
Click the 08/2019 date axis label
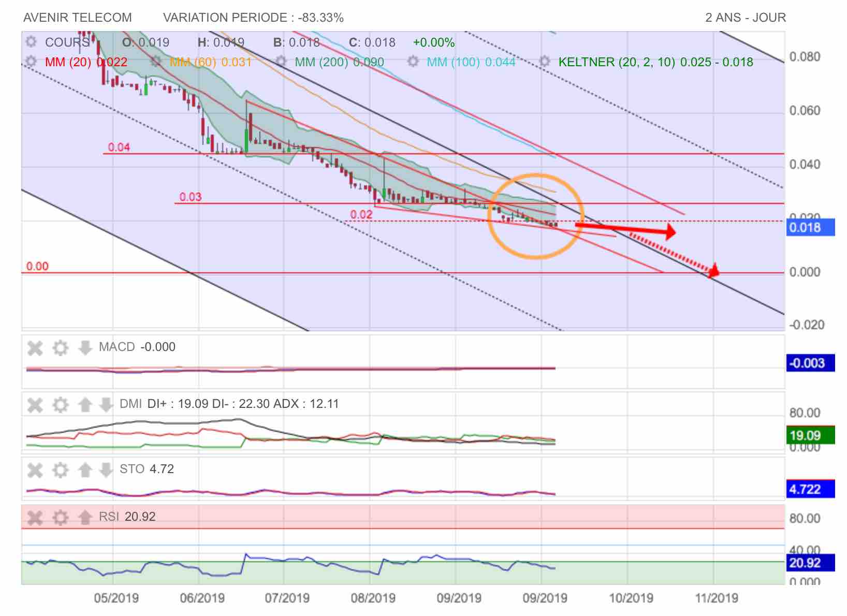pos(373,598)
